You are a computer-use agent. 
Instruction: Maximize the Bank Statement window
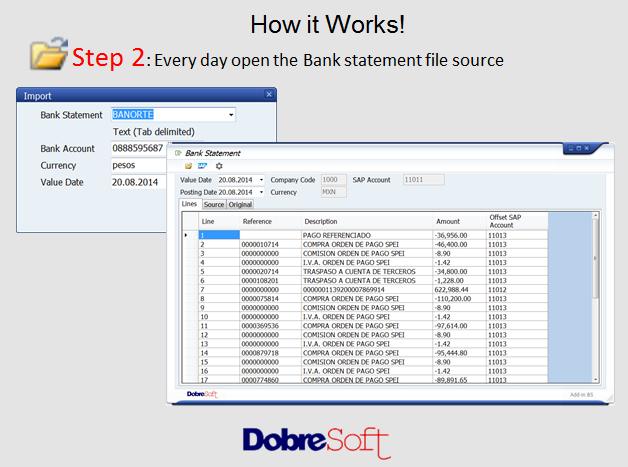point(579,148)
